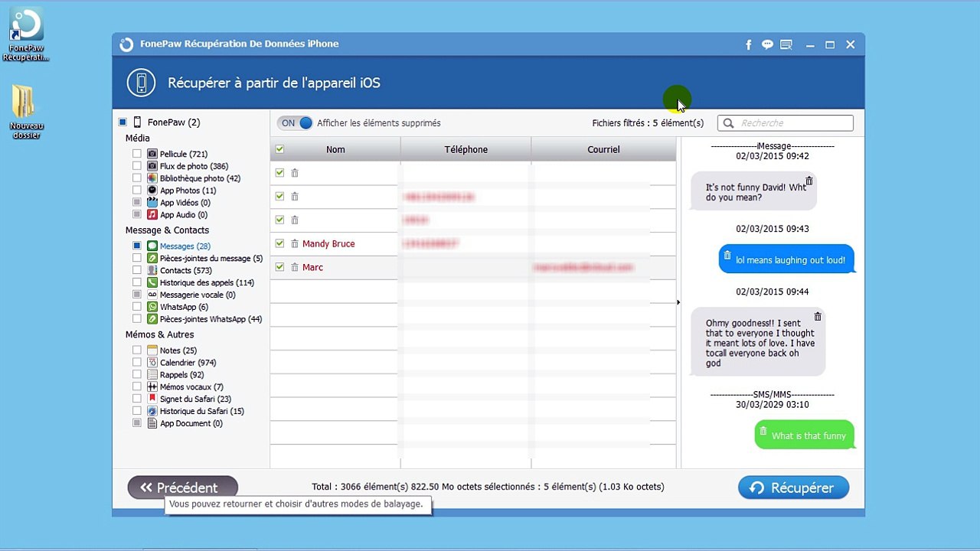Click the "Fichiers filtrés : 5 élément(s)" text
The height and width of the screenshot is (551, 980).
pos(648,123)
